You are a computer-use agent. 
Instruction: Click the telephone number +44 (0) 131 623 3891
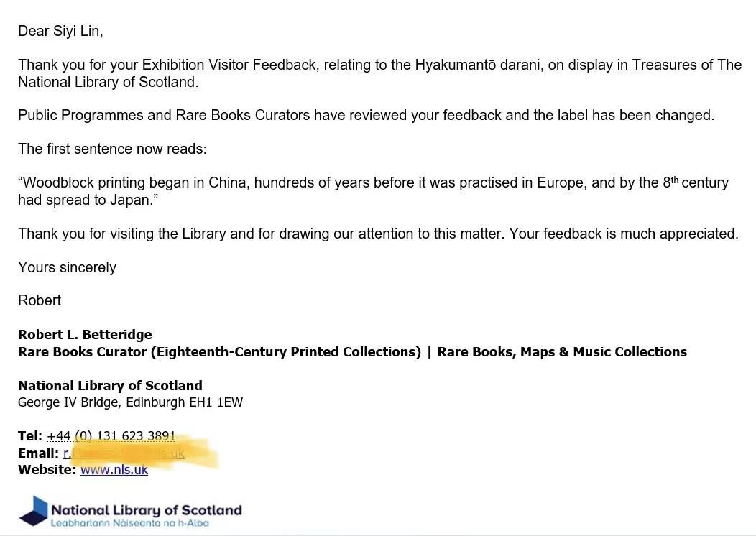point(111,436)
